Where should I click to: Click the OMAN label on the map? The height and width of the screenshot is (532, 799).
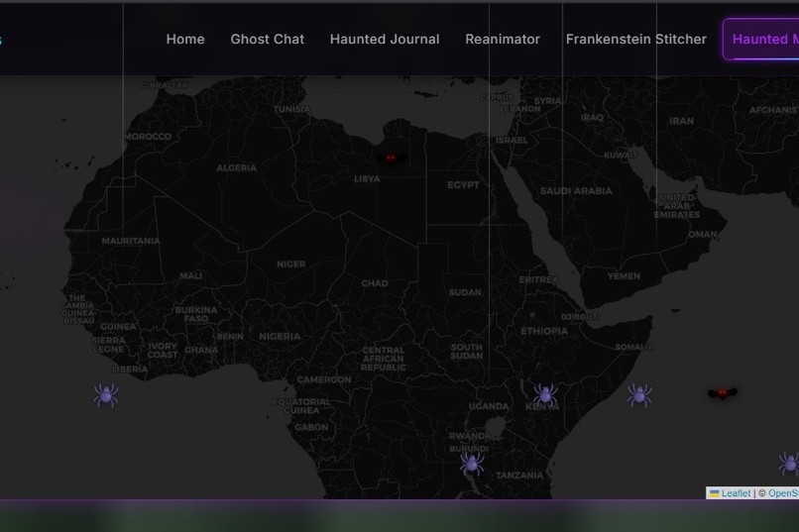point(703,235)
